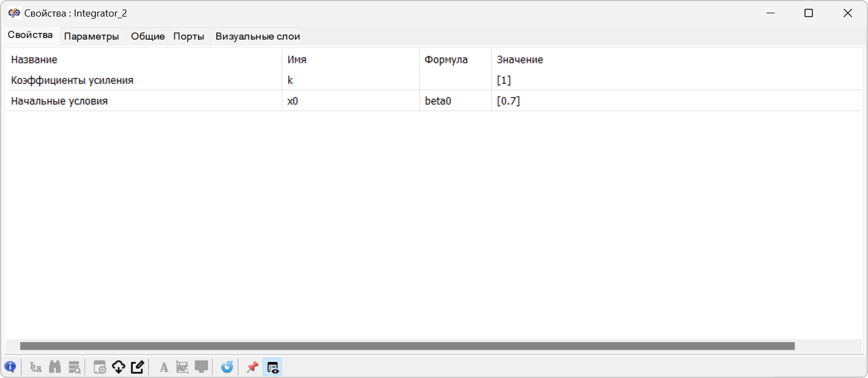Toggle the window view eye icon

click(x=273, y=367)
